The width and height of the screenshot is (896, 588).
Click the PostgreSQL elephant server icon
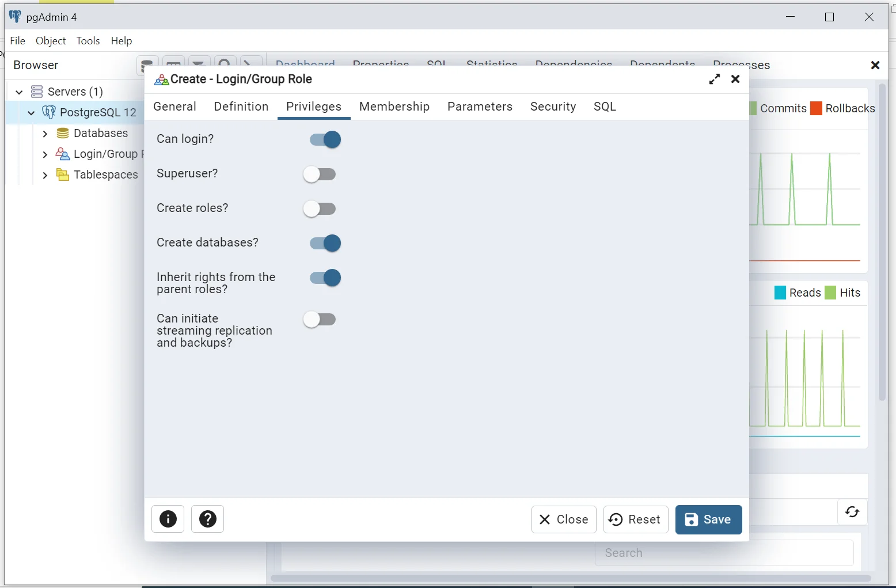[x=49, y=112]
